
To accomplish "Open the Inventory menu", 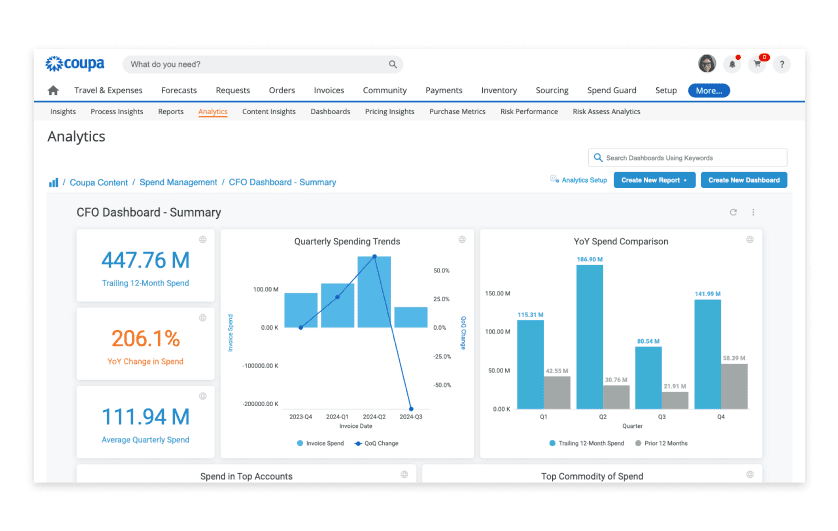I will click(x=499, y=90).
